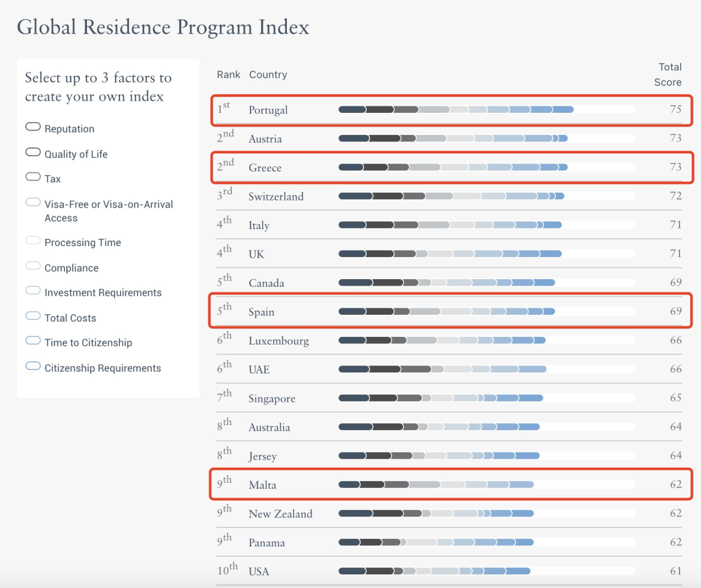Image resolution: width=701 pixels, height=588 pixels.
Task: Toggle Visa-Free or Visa-on-Arrival Access factor
Action: (33, 202)
